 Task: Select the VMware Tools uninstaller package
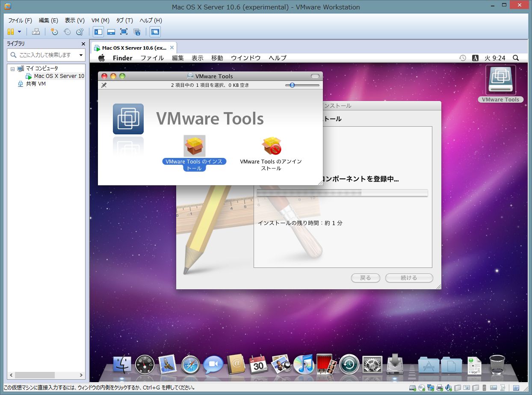(x=271, y=146)
